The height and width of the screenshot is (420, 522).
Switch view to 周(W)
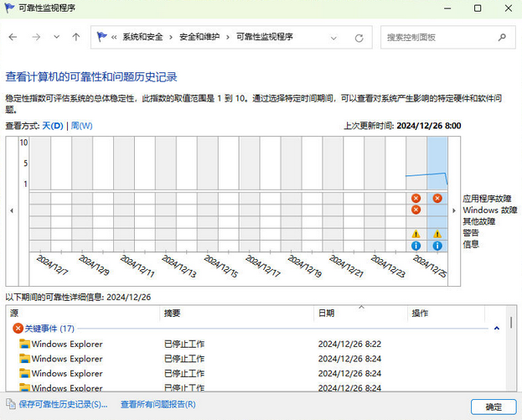click(x=82, y=126)
